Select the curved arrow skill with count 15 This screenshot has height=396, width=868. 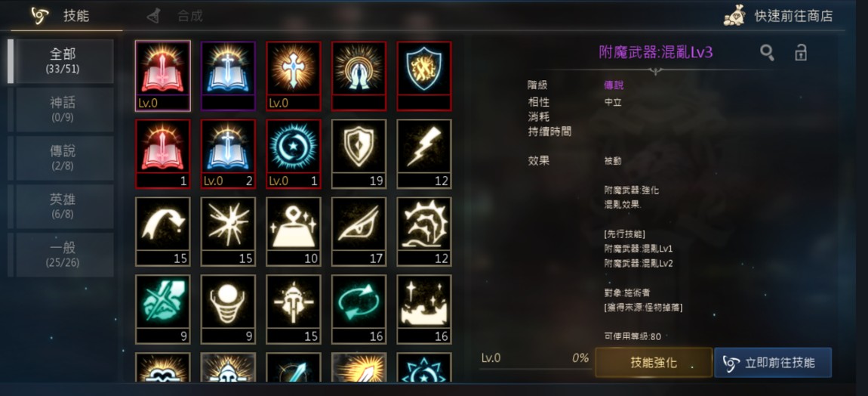[163, 231]
